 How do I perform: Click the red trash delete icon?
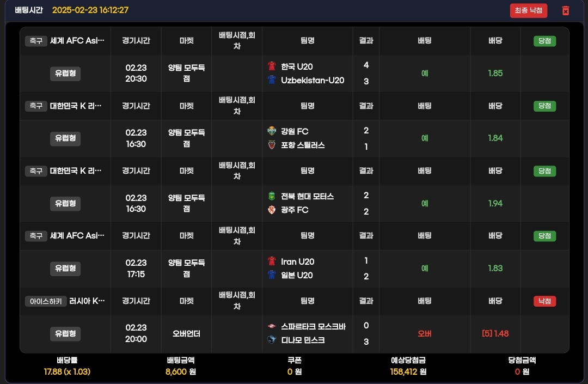pos(566,11)
